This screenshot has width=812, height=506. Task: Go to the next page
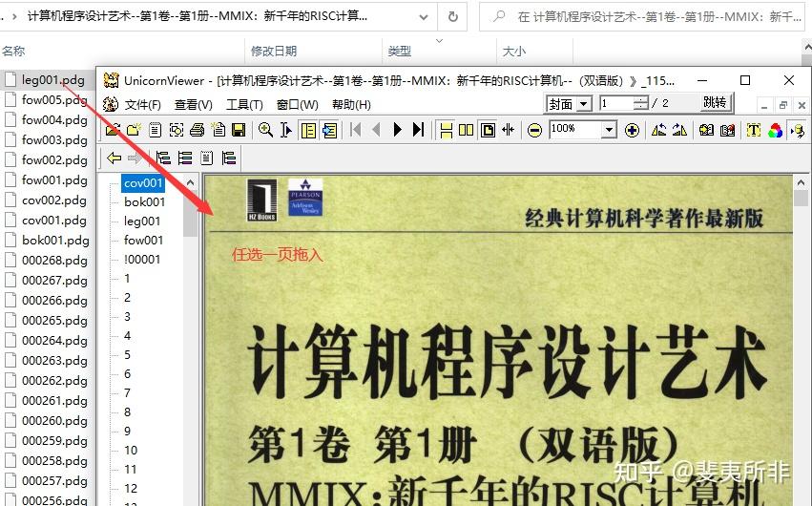pos(397,130)
